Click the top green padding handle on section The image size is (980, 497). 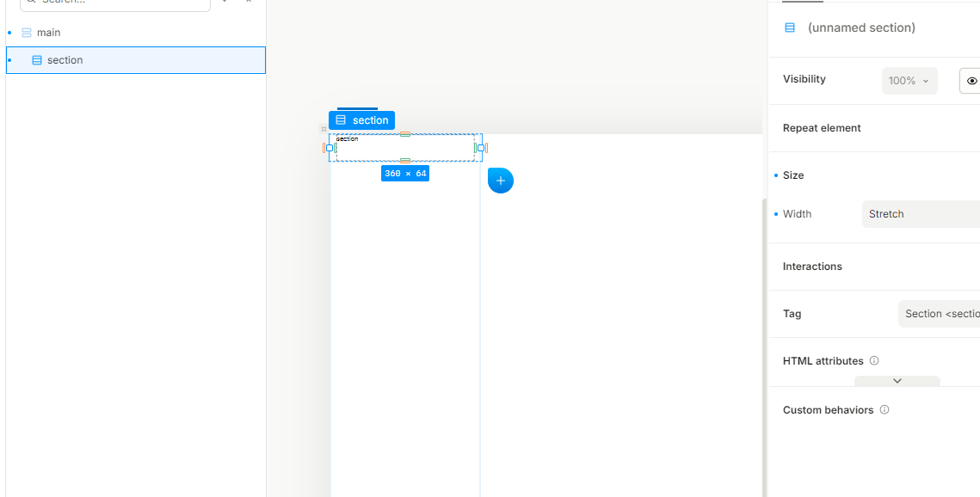click(x=405, y=134)
